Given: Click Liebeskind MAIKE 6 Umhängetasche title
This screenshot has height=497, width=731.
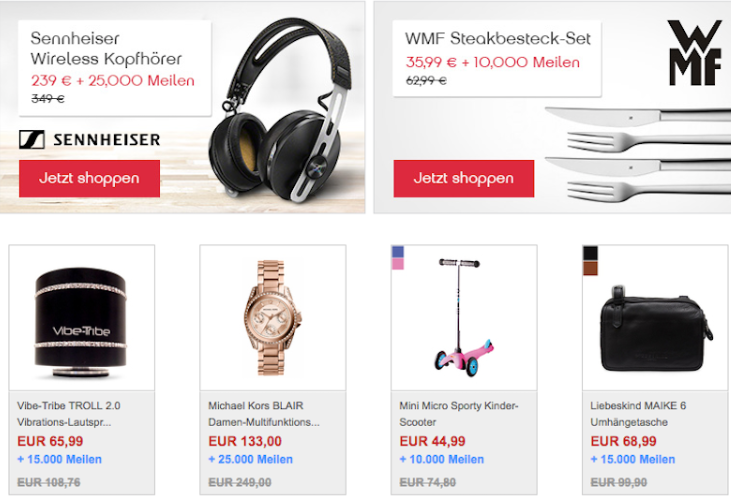Looking at the screenshot, I should (638, 414).
